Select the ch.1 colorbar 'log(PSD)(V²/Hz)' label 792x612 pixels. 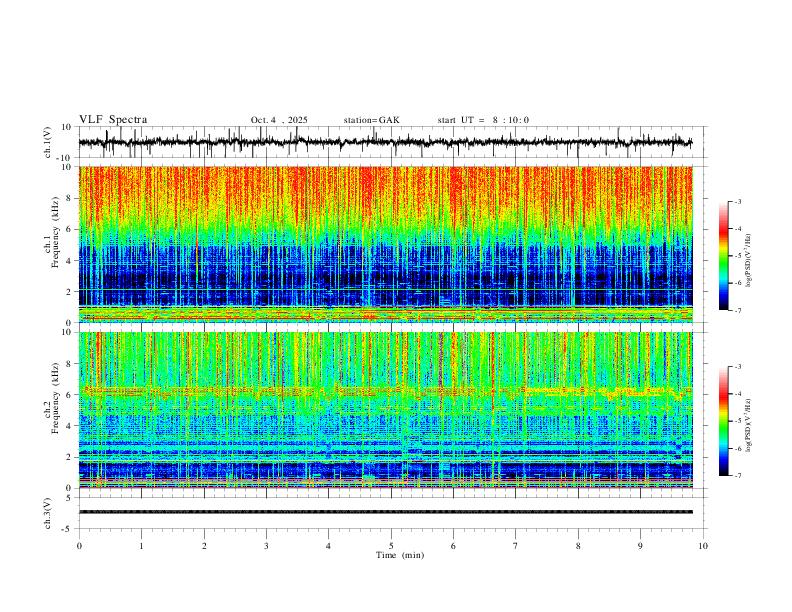point(749,261)
